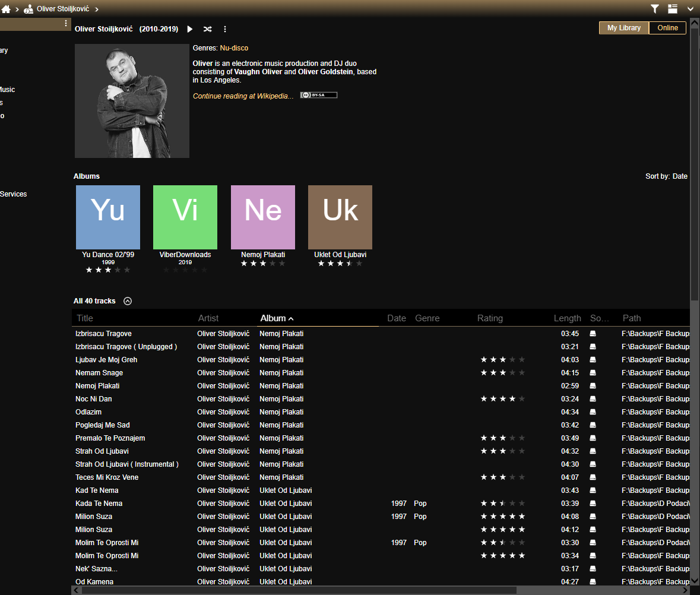Open the sidebar panel three-dot menu
Image resolution: width=700 pixels, height=595 pixels.
click(66, 24)
